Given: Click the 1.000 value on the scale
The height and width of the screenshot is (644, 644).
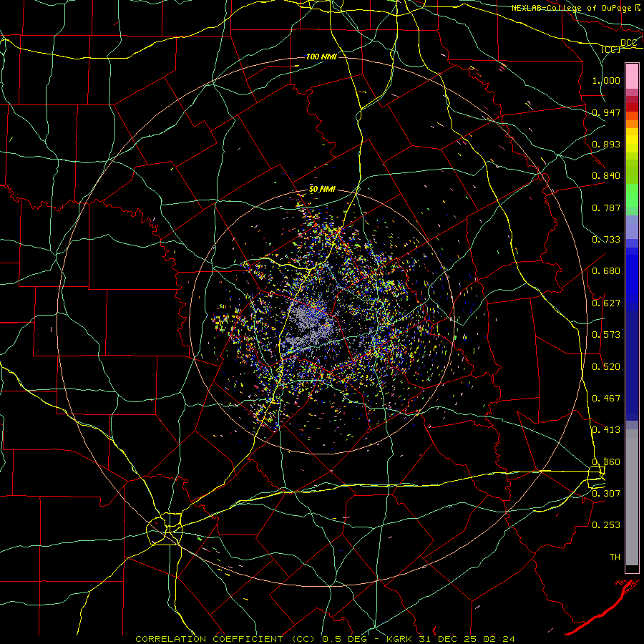Looking at the screenshot, I should (x=606, y=80).
